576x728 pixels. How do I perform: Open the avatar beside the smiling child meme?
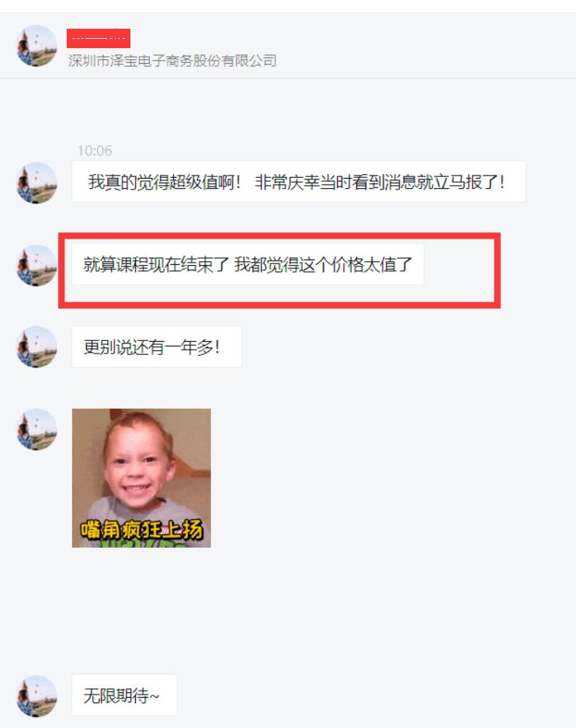click(x=36, y=429)
